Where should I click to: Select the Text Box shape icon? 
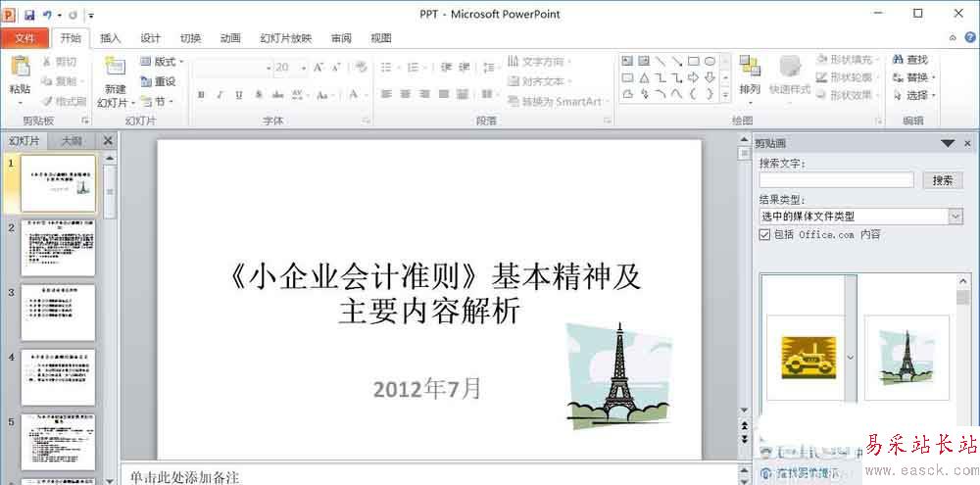tap(627, 62)
